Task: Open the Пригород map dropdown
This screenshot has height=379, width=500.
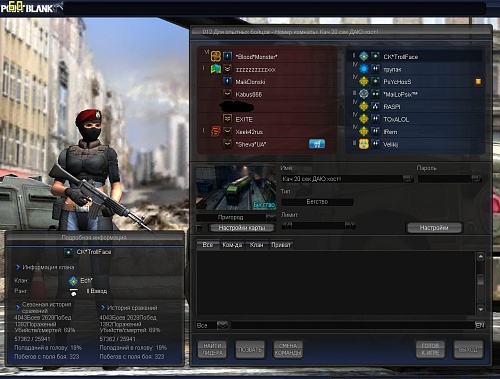Action: (271, 218)
